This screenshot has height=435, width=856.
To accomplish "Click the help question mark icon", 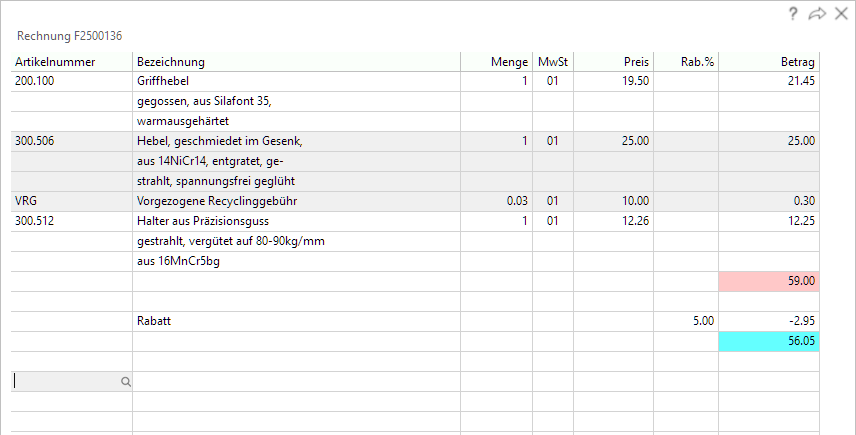I will [793, 13].
